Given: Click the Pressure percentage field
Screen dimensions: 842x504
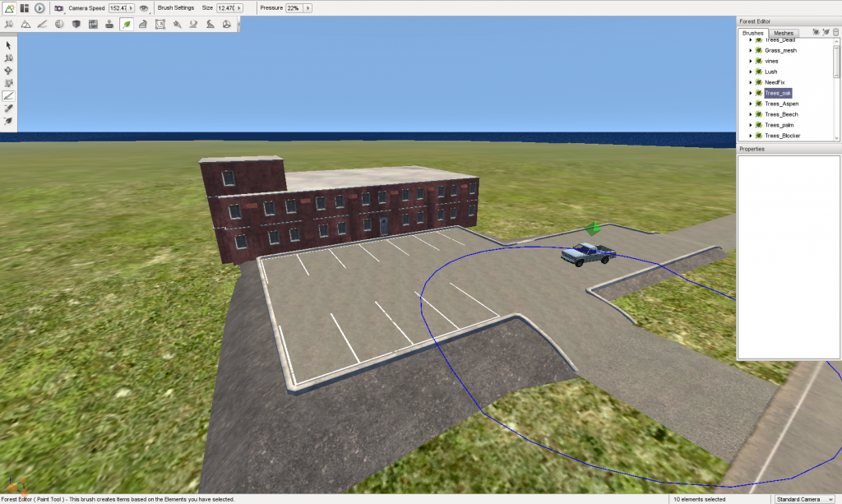Looking at the screenshot, I should 294,8.
